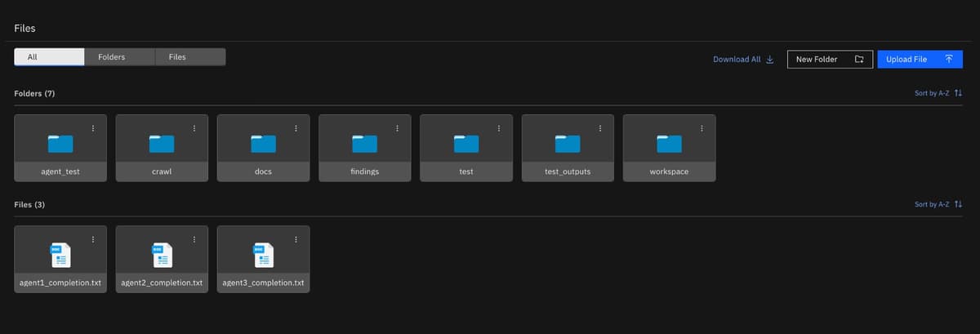Open agent3_completion.txt document icon
Screen dimensions: 980x334
click(x=263, y=256)
